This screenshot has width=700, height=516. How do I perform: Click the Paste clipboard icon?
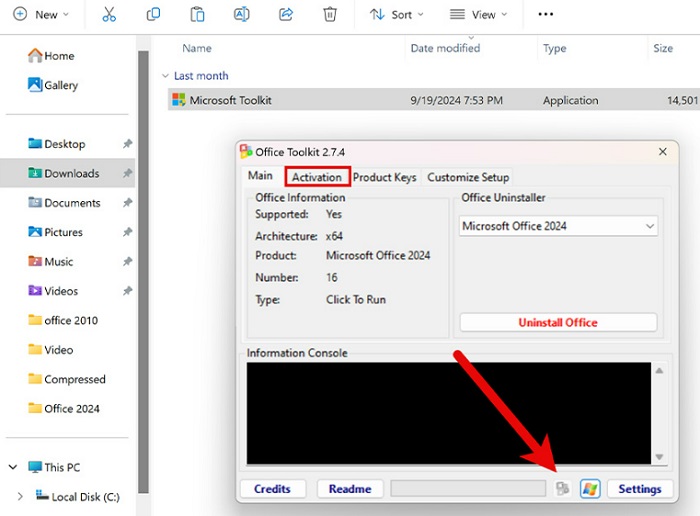(197, 14)
